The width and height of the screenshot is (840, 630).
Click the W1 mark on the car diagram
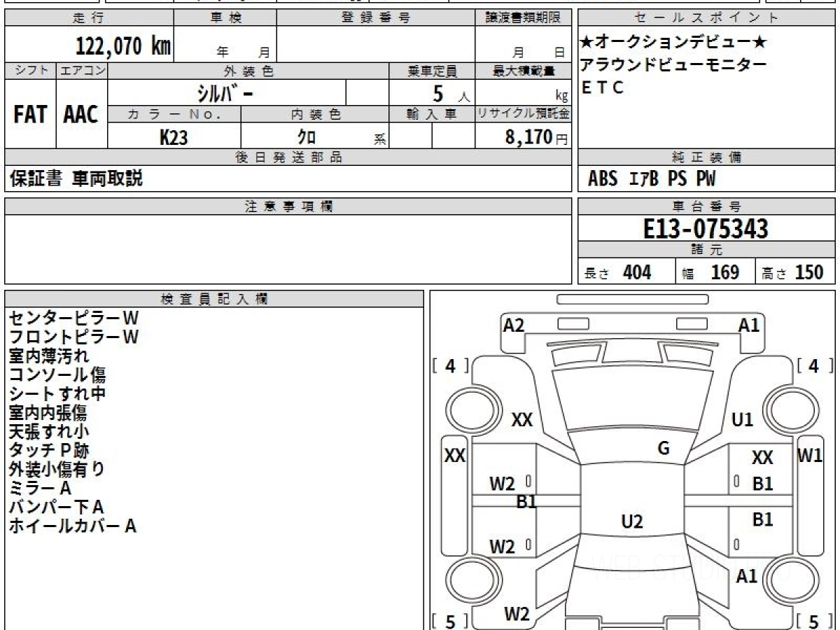click(x=811, y=456)
